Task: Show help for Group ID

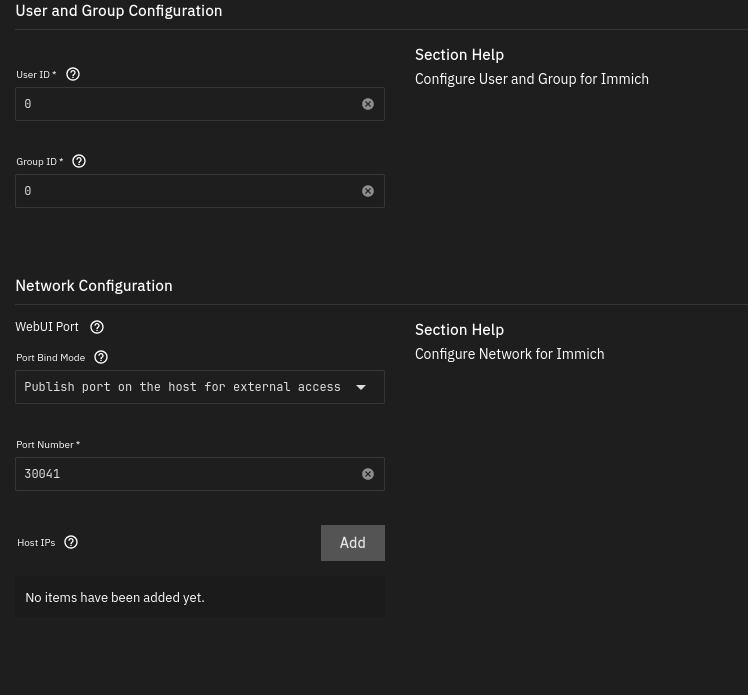Action: (79, 161)
